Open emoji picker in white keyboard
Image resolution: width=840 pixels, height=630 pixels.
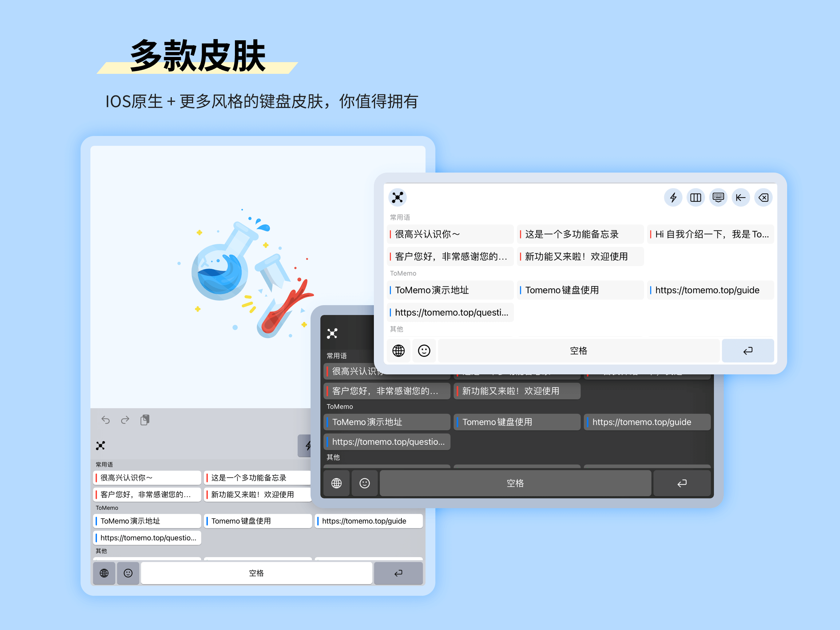(424, 350)
